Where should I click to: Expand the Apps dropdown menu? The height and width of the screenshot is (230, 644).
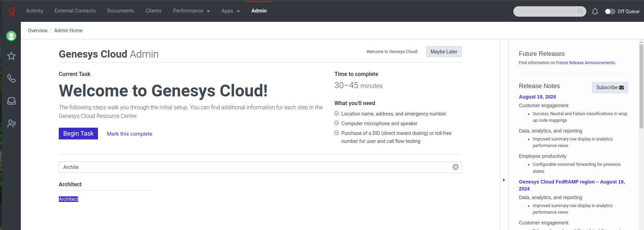point(231,11)
